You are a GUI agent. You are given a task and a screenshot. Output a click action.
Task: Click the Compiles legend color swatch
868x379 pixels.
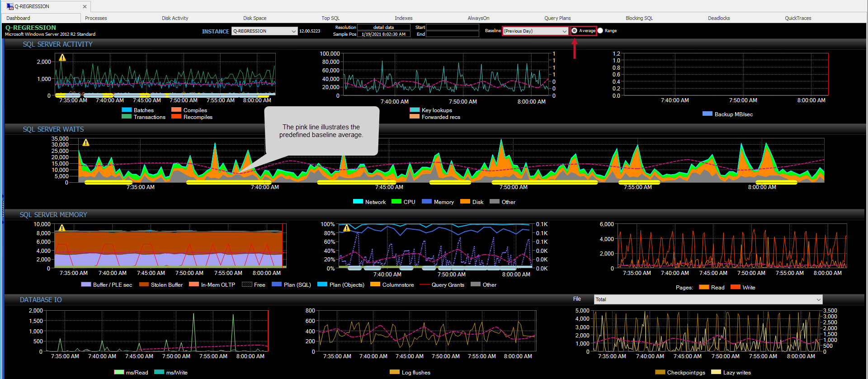176,110
